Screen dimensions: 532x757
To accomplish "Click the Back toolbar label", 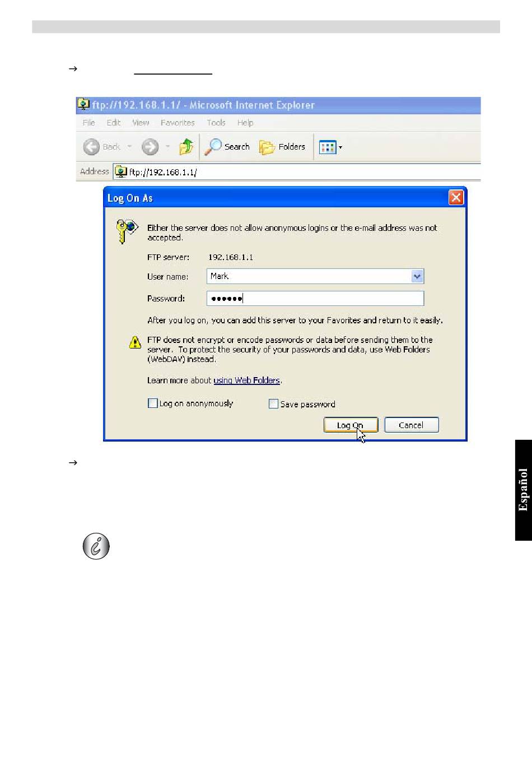I will [x=111, y=147].
